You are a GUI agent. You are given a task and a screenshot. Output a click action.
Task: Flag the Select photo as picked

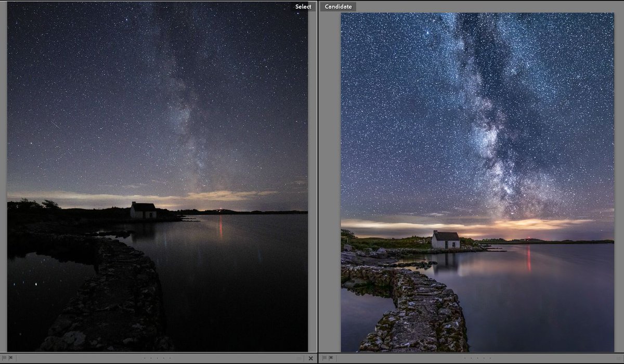(4, 358)
